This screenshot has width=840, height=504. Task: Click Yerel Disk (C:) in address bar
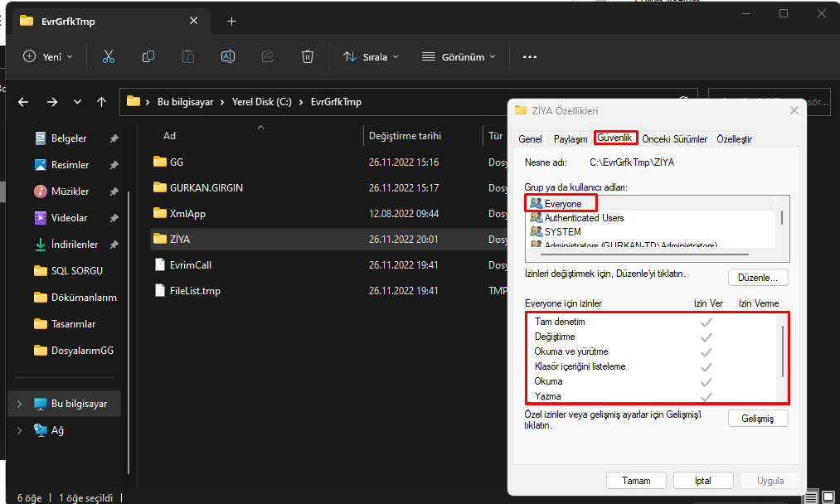point(261,102)
